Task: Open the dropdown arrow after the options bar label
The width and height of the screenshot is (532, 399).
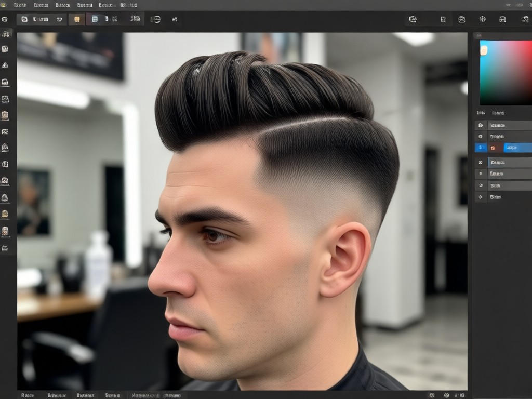Action: [59, 20]
